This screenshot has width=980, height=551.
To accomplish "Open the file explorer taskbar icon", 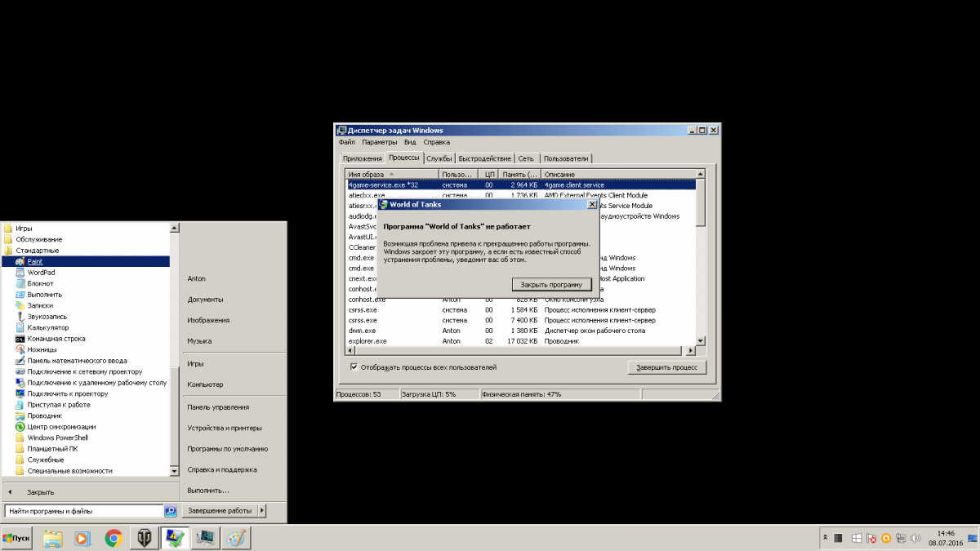I will tap(52, 538).
